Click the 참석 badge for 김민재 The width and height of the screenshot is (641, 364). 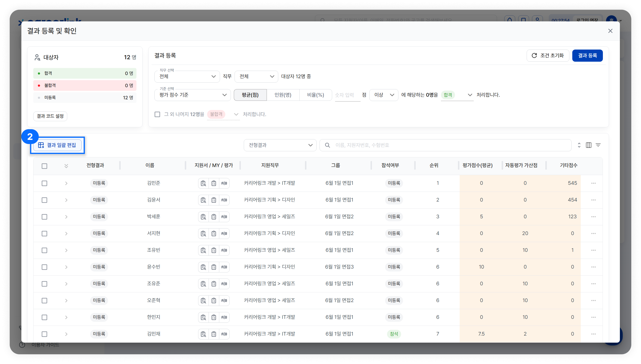pyautogui.click(x=394, y=334)
